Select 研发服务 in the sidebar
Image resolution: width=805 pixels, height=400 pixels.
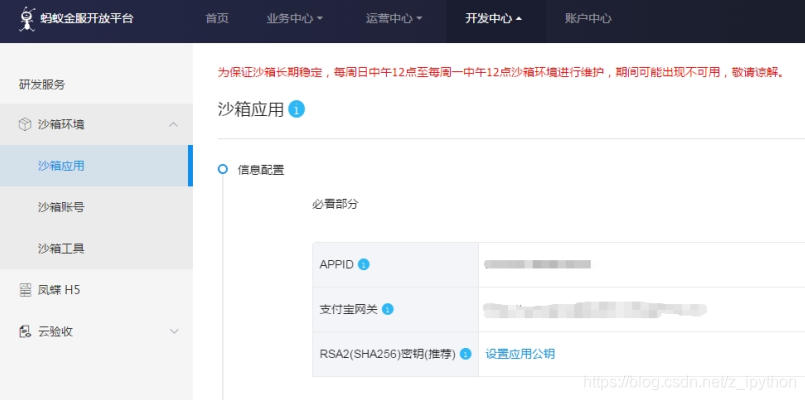pyautogui.click(x=42, y=85)
